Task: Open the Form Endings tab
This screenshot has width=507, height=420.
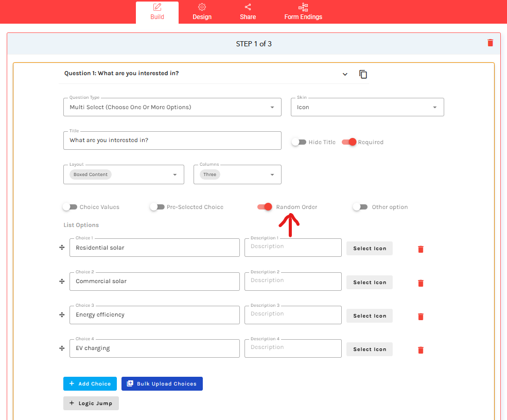Action: [x=303, y=12]
